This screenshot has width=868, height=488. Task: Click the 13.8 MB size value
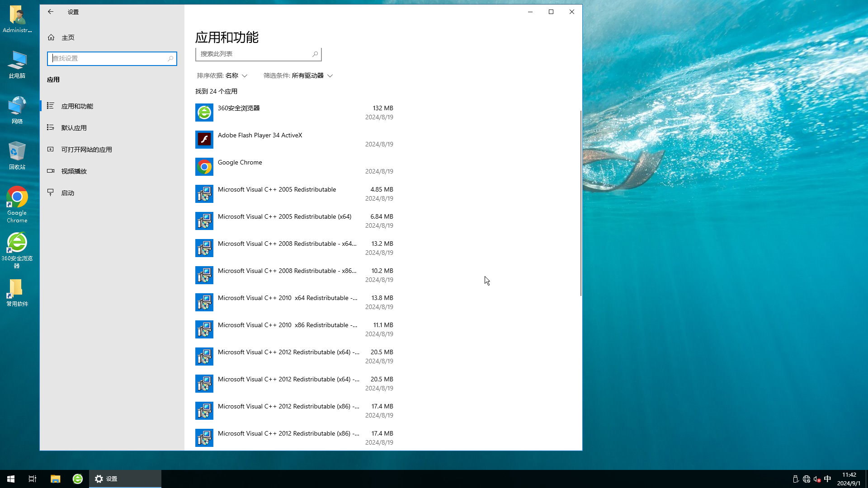382,298
